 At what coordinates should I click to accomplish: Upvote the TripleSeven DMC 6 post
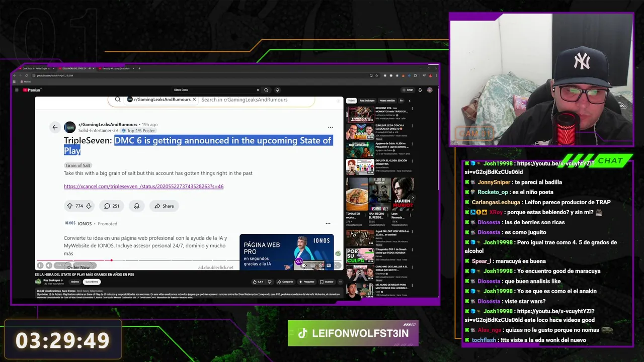(69, 206)
